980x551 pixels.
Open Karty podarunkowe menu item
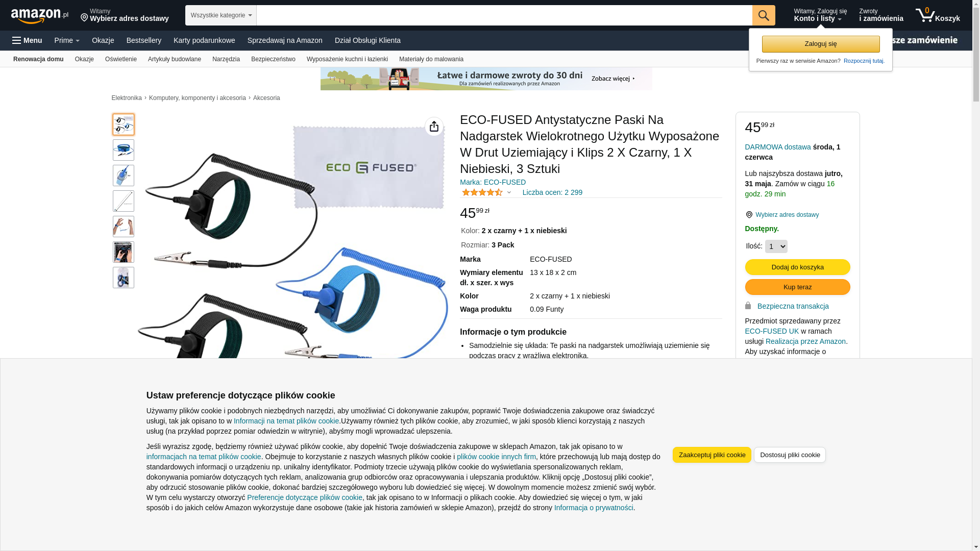(204, 40)
